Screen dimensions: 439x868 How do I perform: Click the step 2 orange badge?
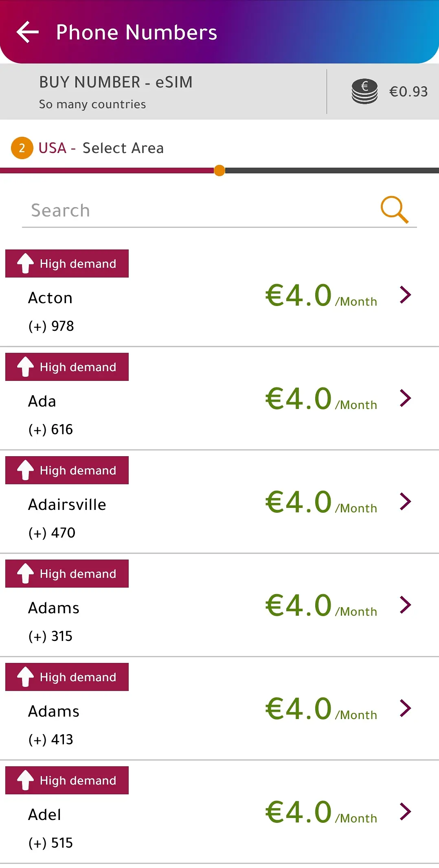coord(22,148)
